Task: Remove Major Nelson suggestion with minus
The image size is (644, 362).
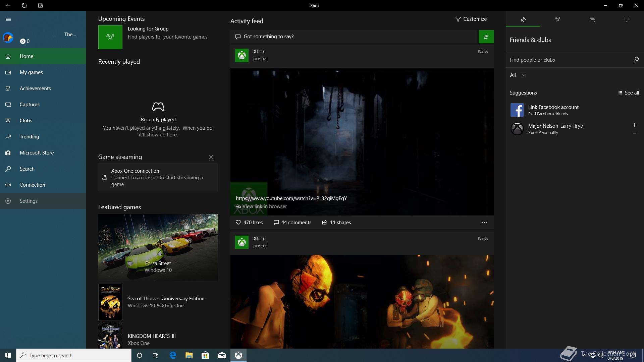Action: tap(634, 133)
